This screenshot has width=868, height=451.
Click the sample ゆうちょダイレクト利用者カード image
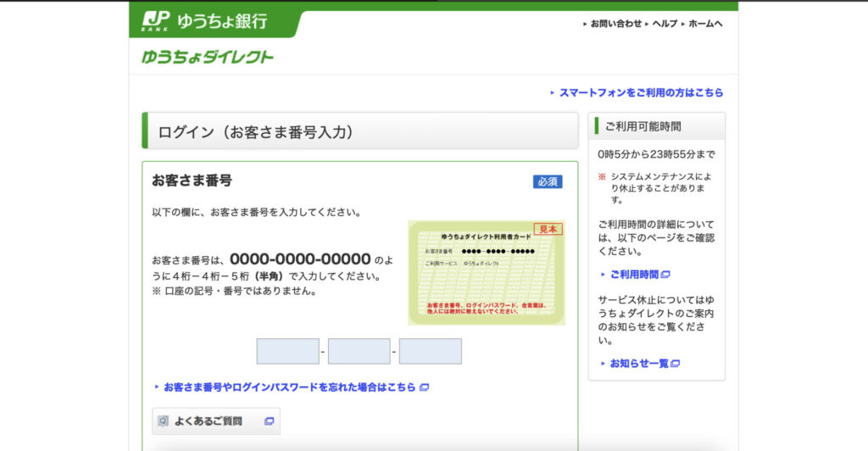pos(487,273)
